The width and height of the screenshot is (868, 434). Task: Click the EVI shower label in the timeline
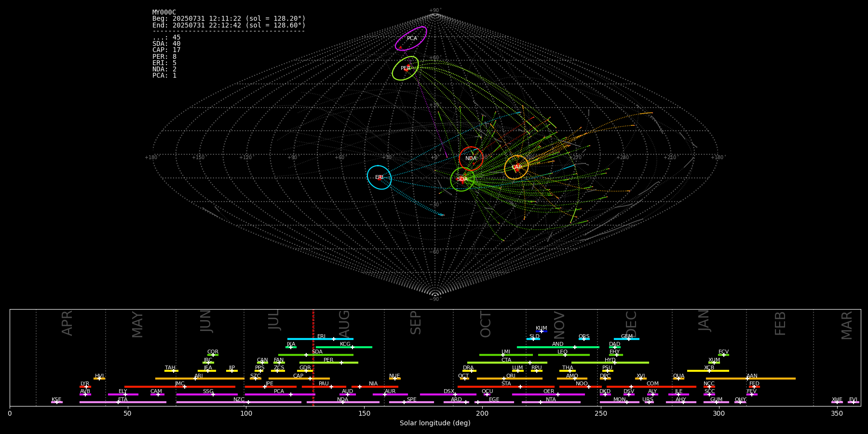853,400
